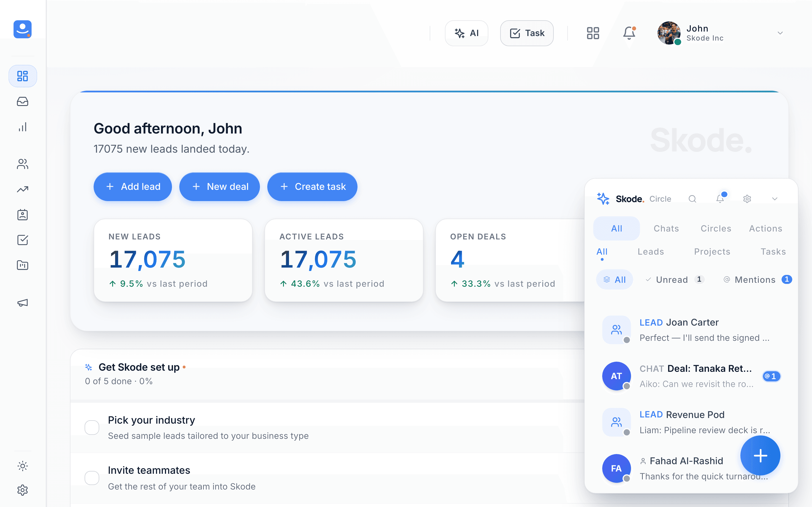Open the bar chart analytics sidebar icon
This screenshot has height=507, width=812.
pos(23,127)
